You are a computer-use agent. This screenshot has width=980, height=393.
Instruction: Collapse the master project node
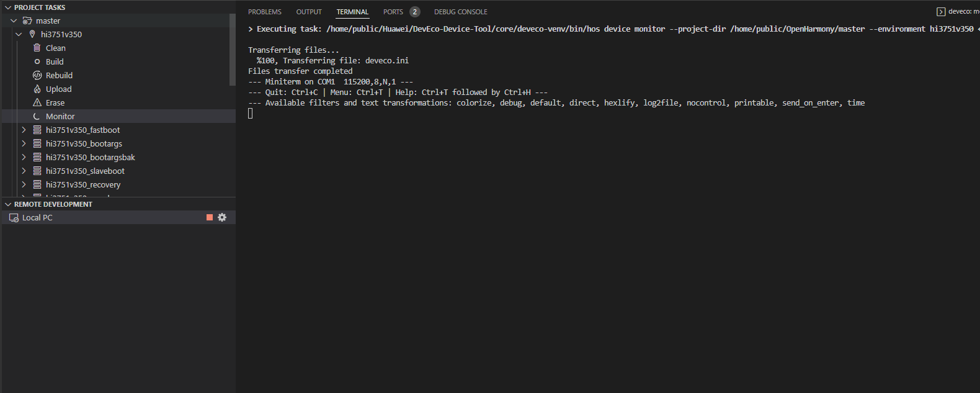point(14,20)
